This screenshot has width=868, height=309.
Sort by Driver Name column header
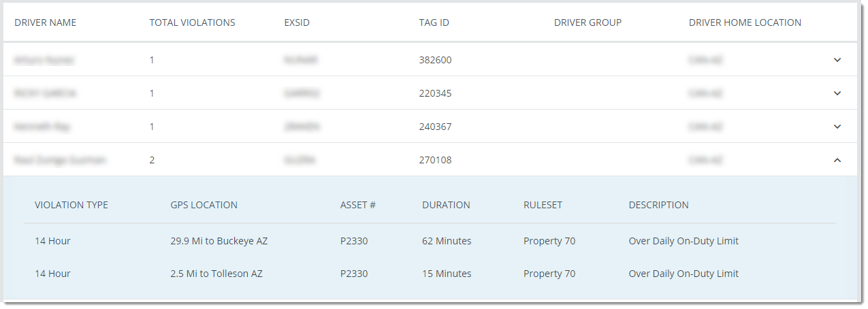[x=45, y=22]
